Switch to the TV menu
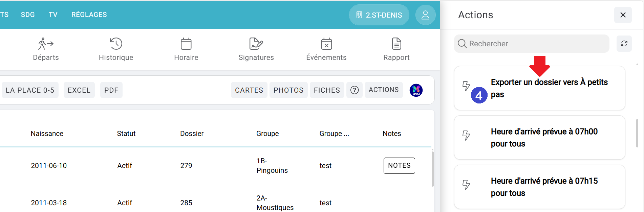The width and height of the screenshot is (644, 212). tap(53, 15)
